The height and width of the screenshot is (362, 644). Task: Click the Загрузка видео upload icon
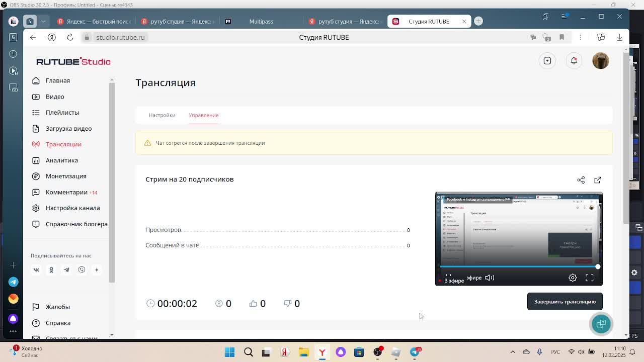(36, 128)
